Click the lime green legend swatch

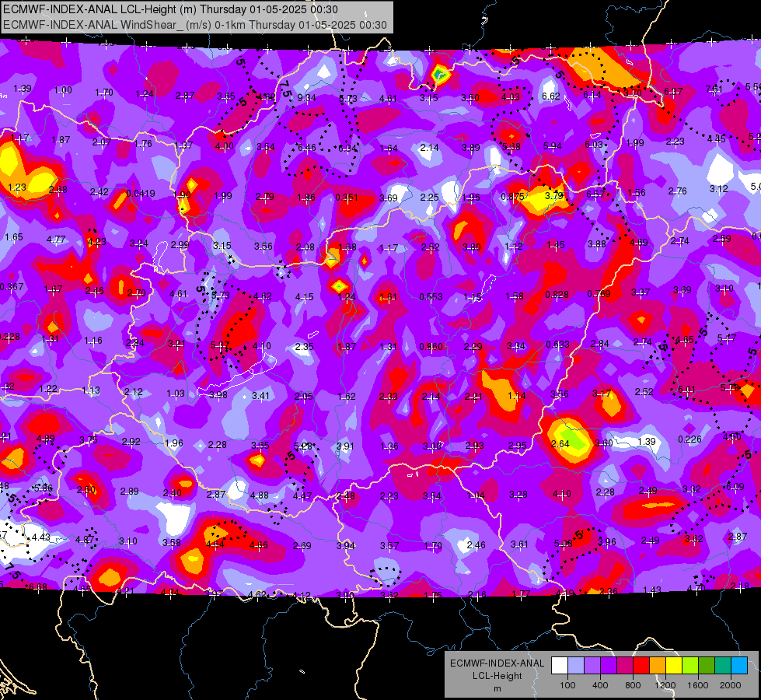coord(690,666)
